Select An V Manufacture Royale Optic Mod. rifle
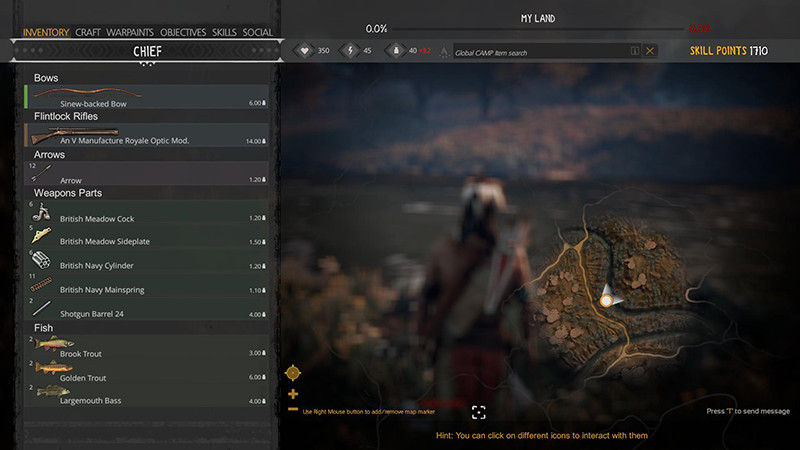 click(x=147, y=135)
